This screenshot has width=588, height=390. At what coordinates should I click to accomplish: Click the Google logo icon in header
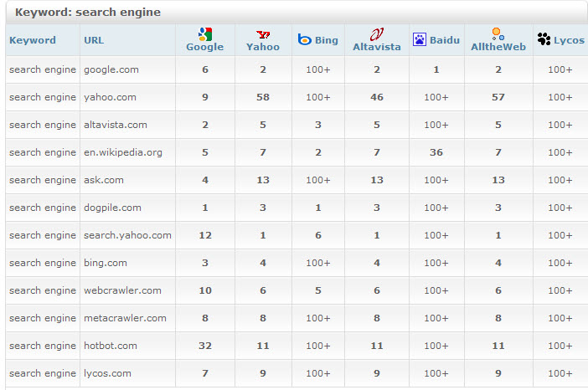[205, 34]
